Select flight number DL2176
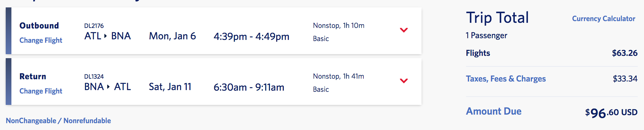The width and height of the screenshot is (644, 130). (94, 26)
